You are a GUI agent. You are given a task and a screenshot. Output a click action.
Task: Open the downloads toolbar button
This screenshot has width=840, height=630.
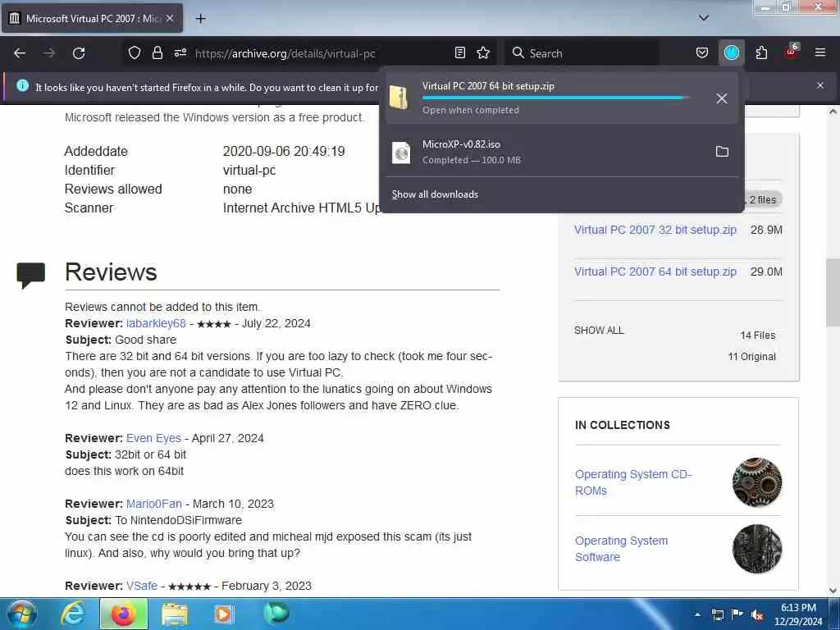[x=731, y=52]
